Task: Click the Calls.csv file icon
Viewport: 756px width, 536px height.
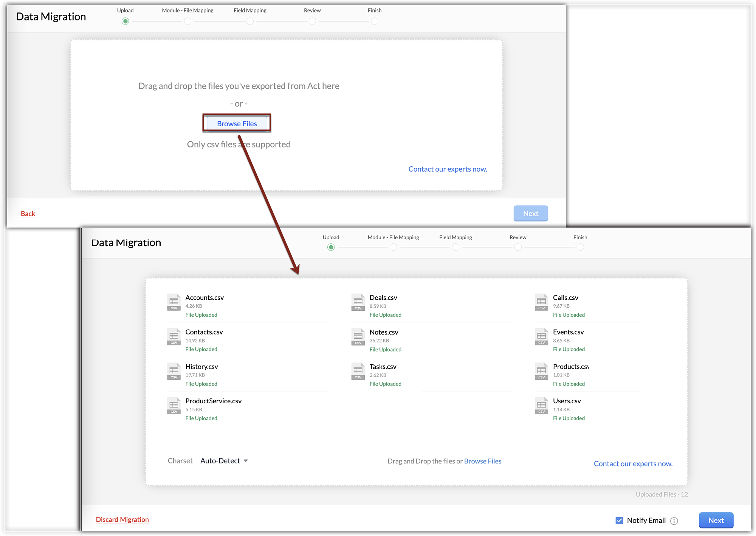Action: 541,302
